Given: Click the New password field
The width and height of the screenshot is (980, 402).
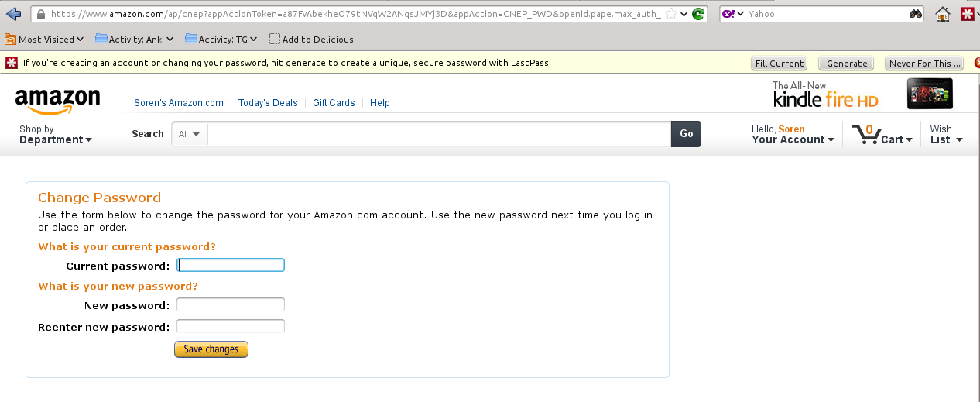Looking at the screenshot, I should pos(231,305).
